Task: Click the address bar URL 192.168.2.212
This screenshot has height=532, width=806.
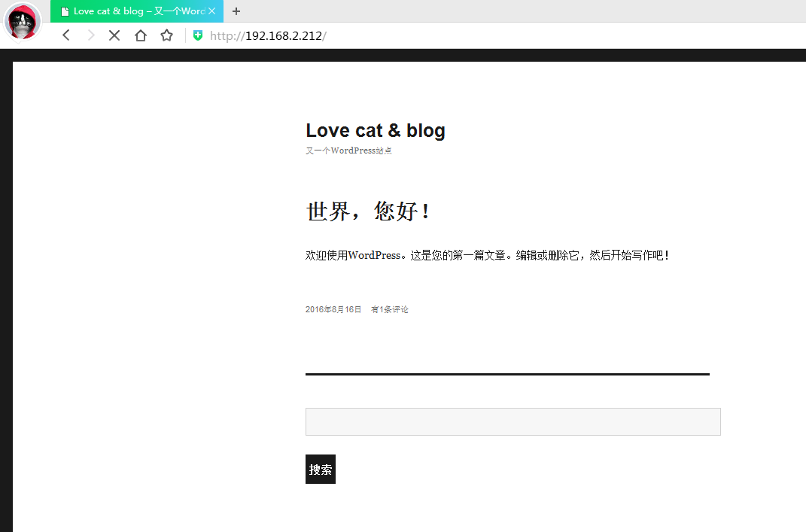Action: click(268, 36)
